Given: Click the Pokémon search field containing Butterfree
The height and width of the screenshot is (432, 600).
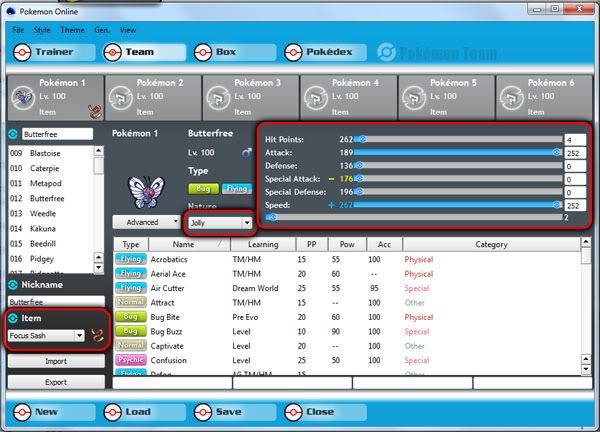Looking at the screenshot, I should [x=57, y=134].
